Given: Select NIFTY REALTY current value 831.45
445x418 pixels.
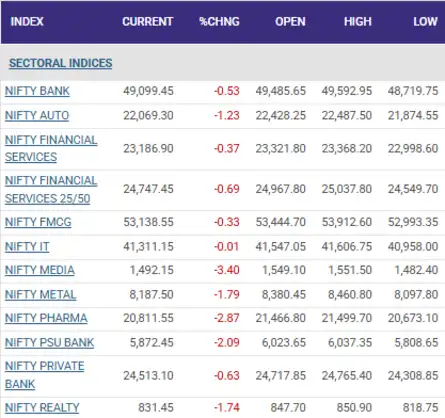Looking at the screenshot, I should [x=156, y=408].
